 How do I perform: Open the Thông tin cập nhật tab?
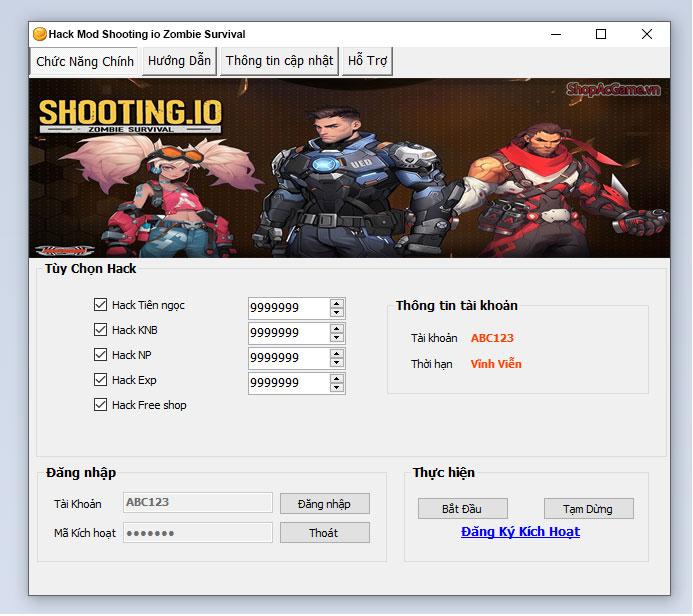pos(279,61)
